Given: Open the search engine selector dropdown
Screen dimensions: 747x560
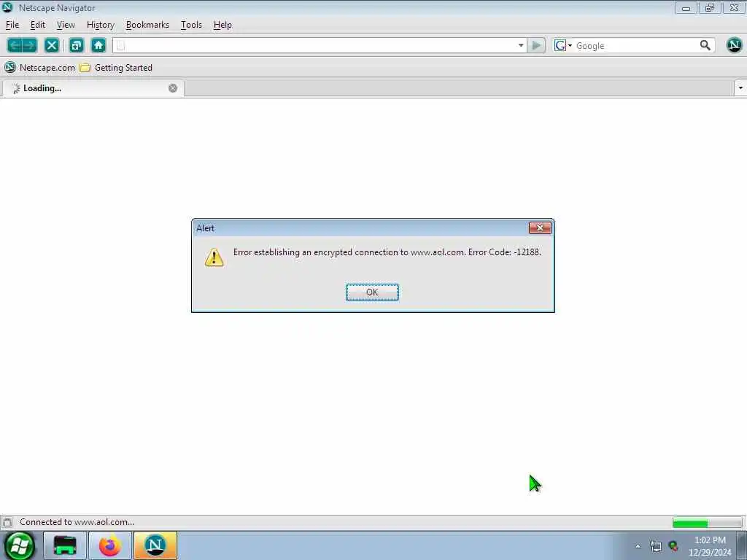Looking at the screenshot, I should click(x=563, y=45).
